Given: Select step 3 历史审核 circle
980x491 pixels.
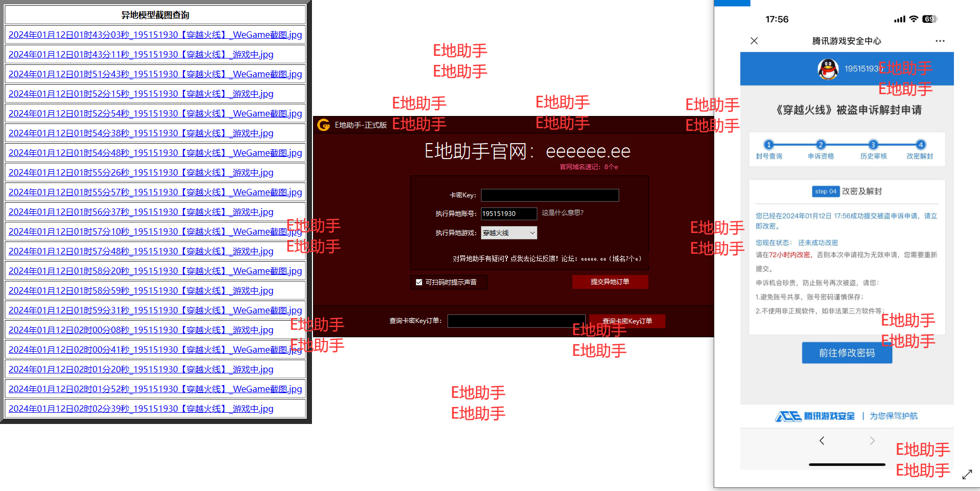Looking at the screenshot, I should pos(873,145).
